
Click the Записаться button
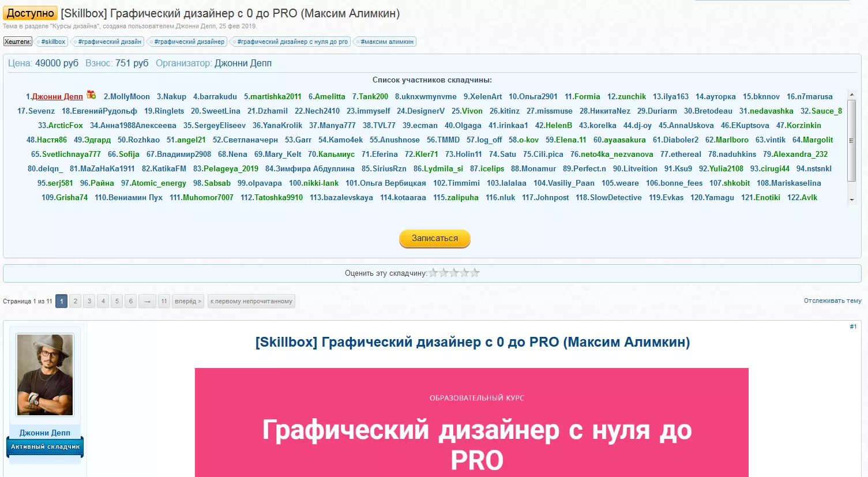pyautogui.click(x=435, y=238)
